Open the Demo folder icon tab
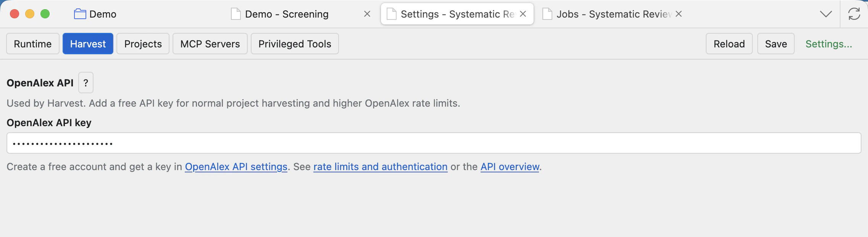This screenshot has width=868, height=237. pyautogui.click(x=95, y=14)
